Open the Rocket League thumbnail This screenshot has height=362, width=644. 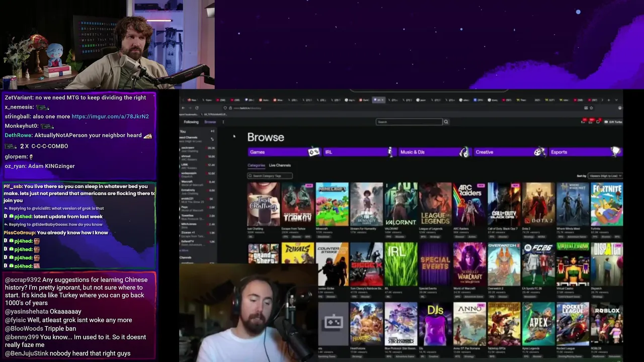(x=573, y=324)
